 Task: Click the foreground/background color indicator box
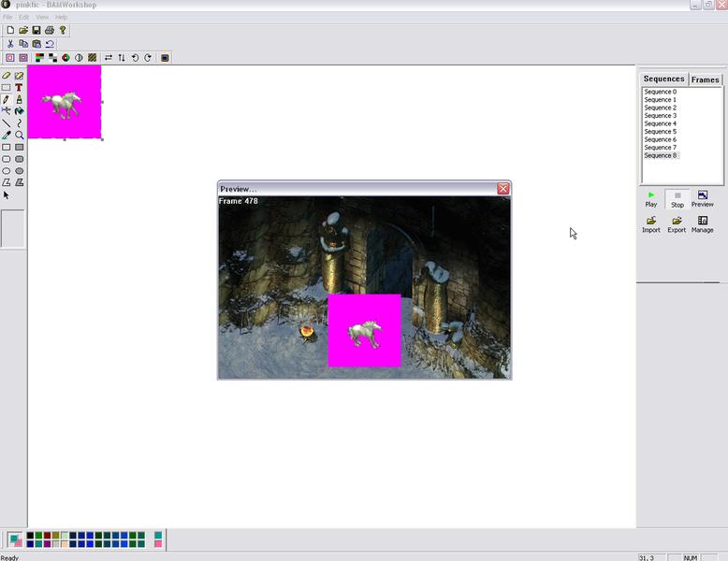[x=14, y=539]
